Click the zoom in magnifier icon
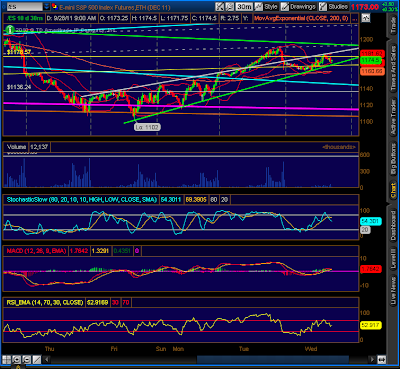The image size is (400, 369). pos(17,360)
